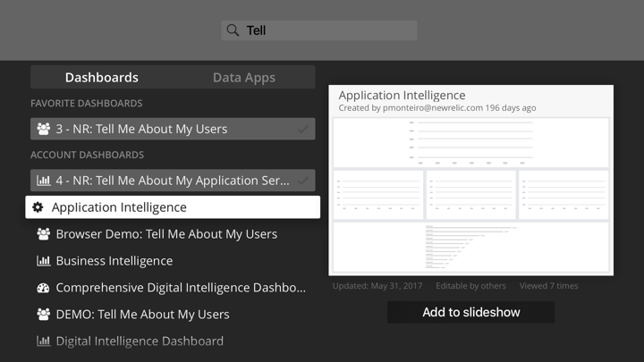Click the 'Application Intelligence' preview title
Image resolution: width=644 pixels, height=362 pixels.
(402, 96)
